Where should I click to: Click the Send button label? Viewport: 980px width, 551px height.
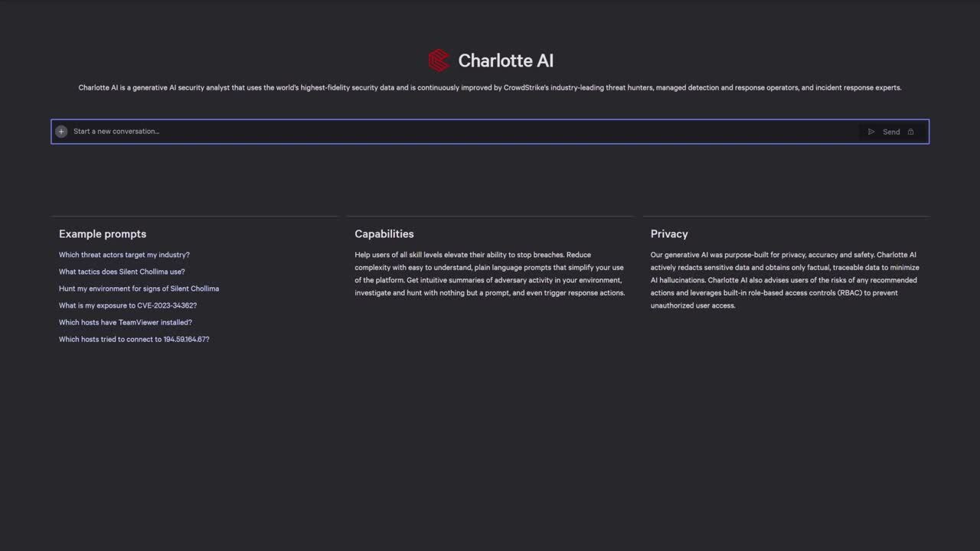coord(891,132)
